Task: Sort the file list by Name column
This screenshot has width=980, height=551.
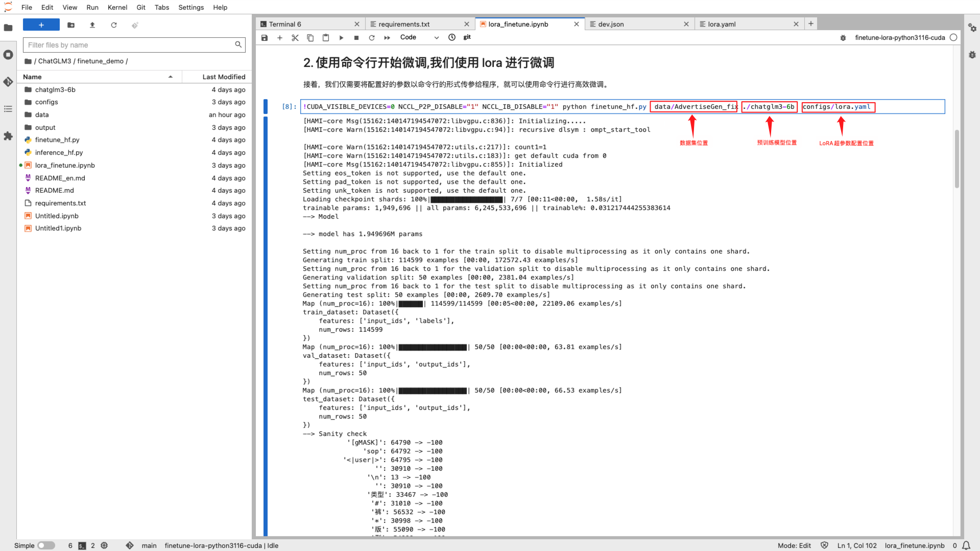Action: pos(32,77)
